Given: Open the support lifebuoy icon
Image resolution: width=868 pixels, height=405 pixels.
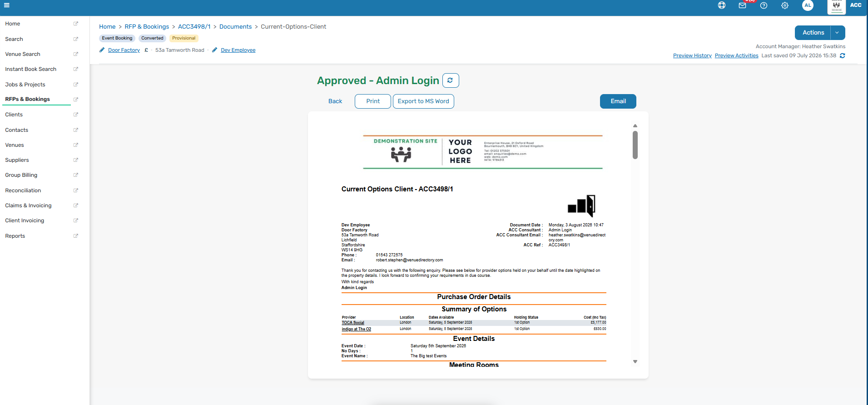Looking at the screenshot, I should 722,5.
